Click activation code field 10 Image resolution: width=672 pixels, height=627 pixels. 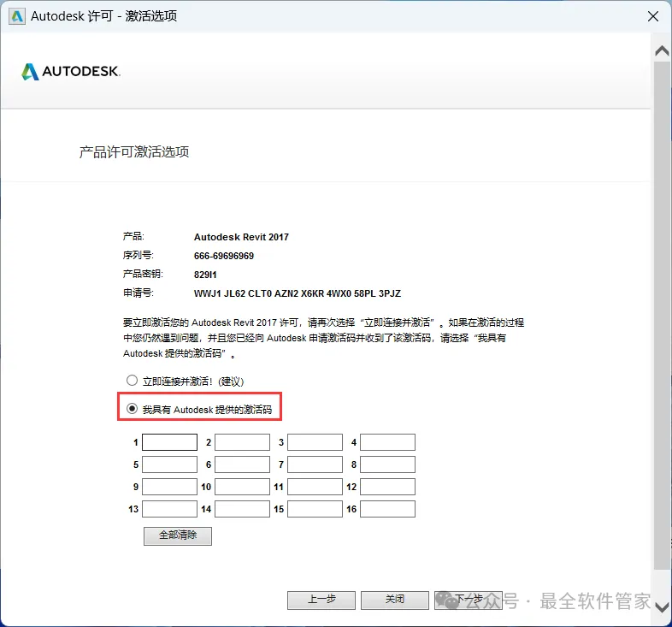click(x=242, y=487)
